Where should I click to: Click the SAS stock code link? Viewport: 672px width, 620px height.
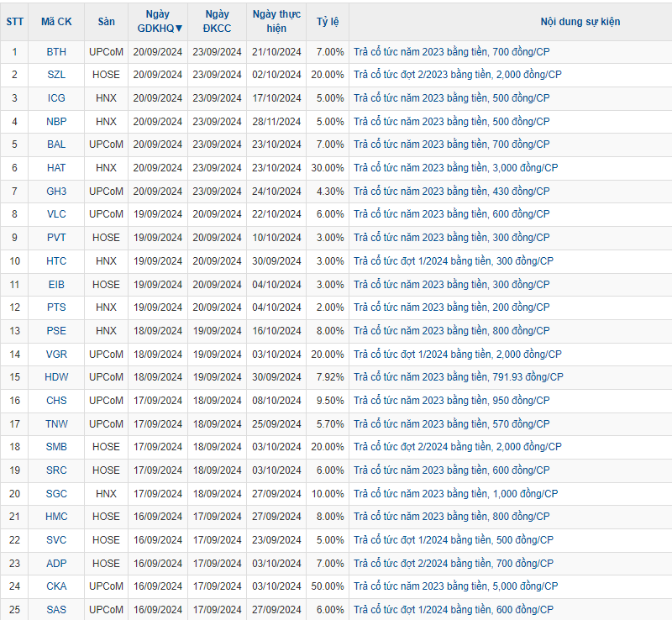pos(56,610)
